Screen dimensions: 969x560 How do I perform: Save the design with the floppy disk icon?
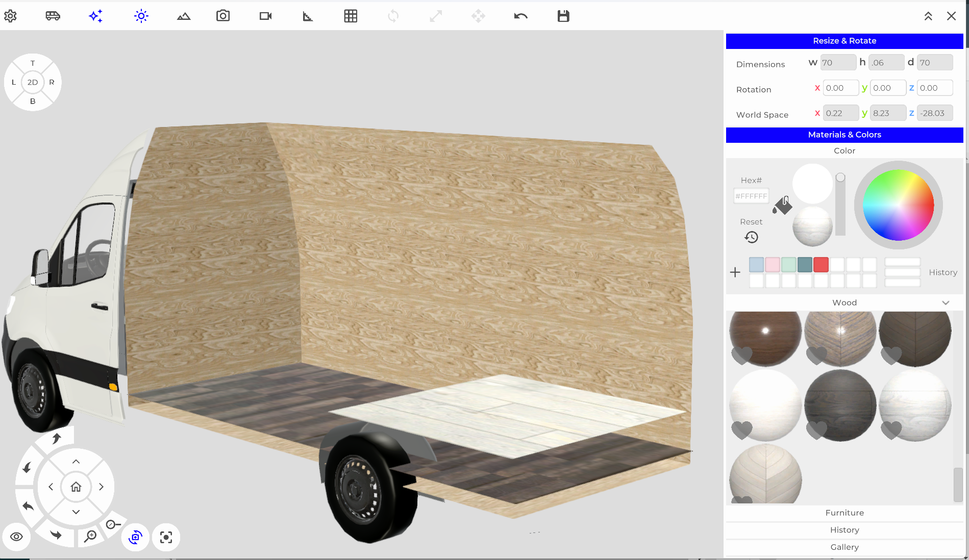pyautogui.click(x=563, y=16)
